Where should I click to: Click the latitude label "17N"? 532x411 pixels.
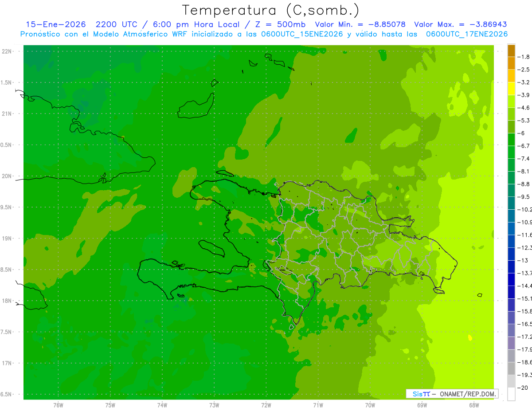[7, 363]
